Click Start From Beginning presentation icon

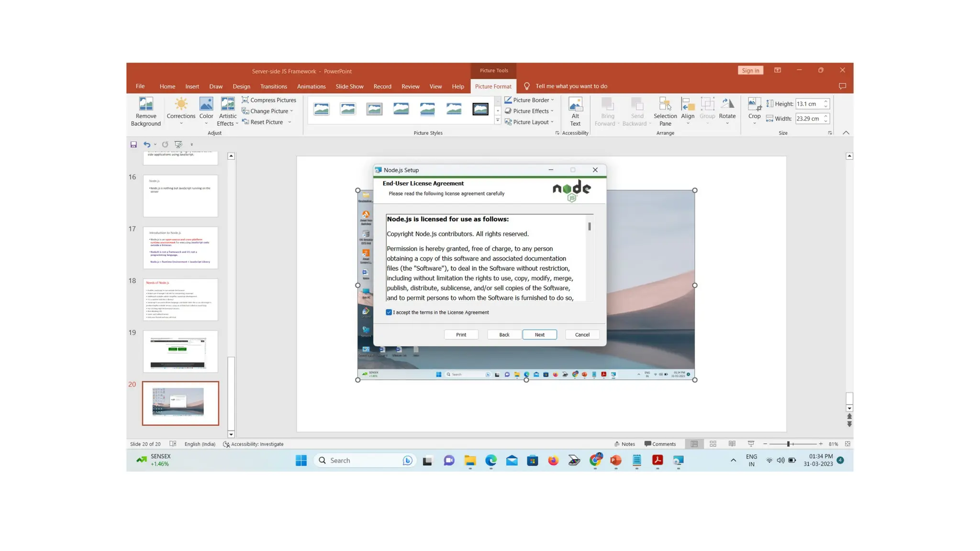pyautogui.click(x=178, y=144)
